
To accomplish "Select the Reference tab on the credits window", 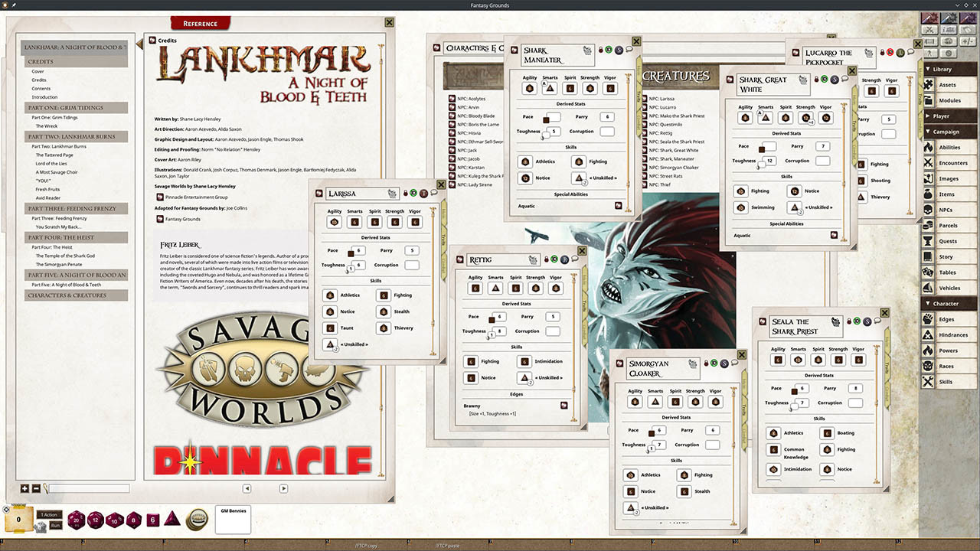I will [x=199, y=23].
